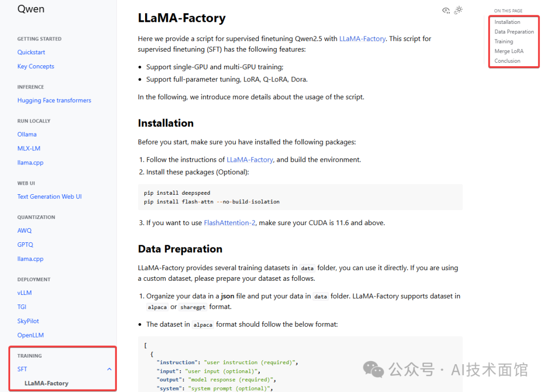The width and height of the screenshot is (546, 392).
Task: Open Text Generation Web UI page
Action: (50, 197)
